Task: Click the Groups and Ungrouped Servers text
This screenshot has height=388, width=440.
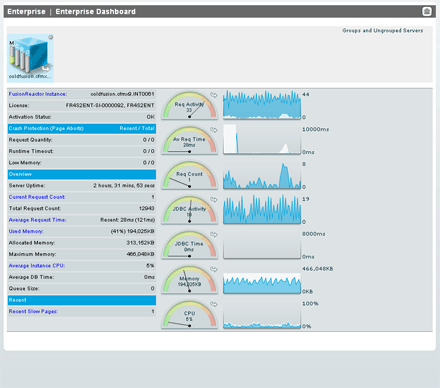Action: coord(382,30)
